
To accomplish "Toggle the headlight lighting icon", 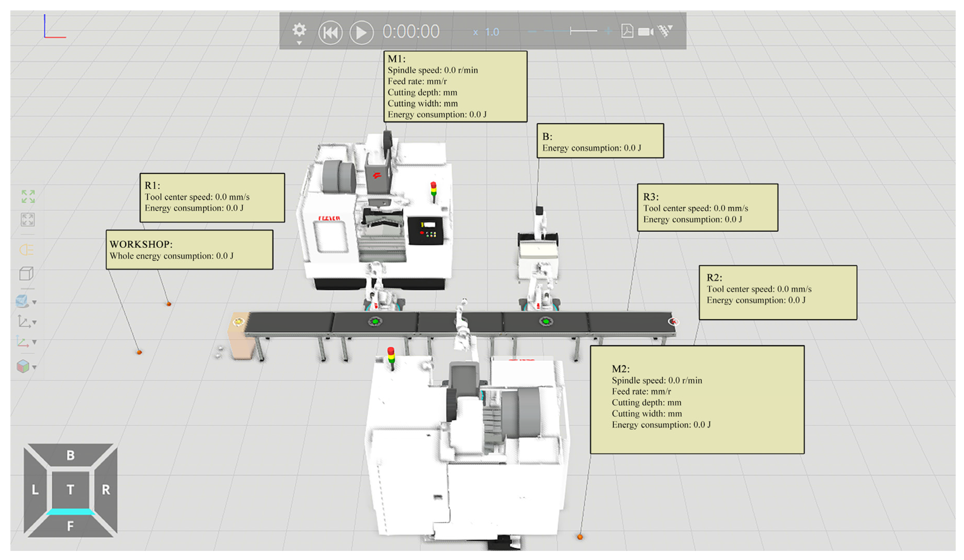I will click(x=27, y=250).
